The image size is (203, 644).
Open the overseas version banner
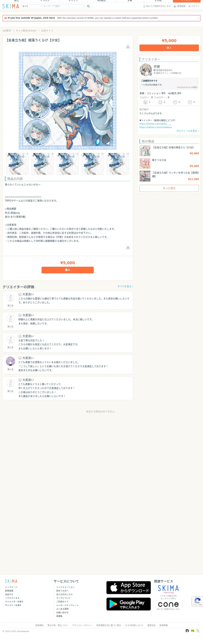[101, 18]
